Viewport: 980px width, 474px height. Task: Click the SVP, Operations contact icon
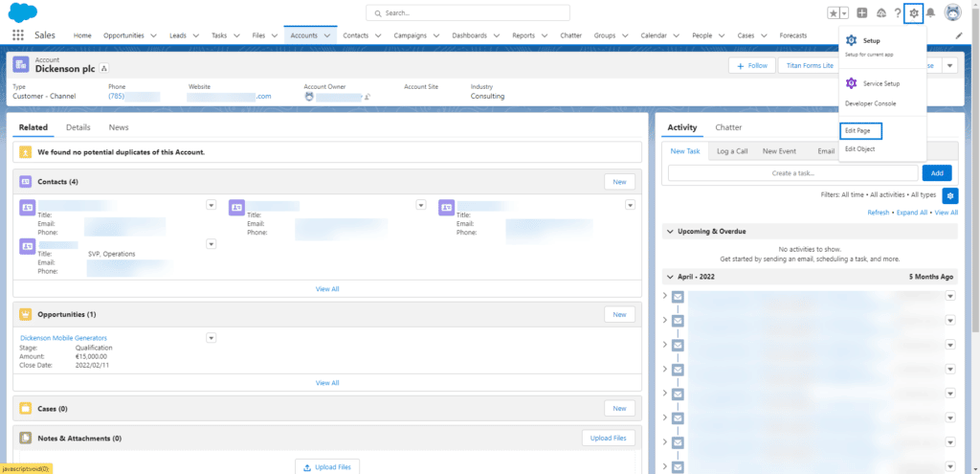pyautogui.click(x=28, y=246)
